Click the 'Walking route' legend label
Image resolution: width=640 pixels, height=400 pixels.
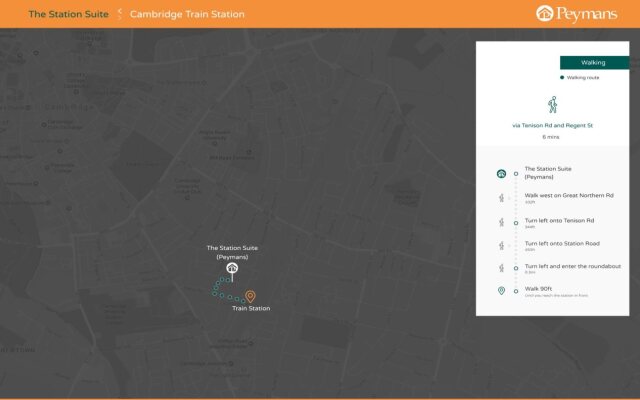pos(583,78)
